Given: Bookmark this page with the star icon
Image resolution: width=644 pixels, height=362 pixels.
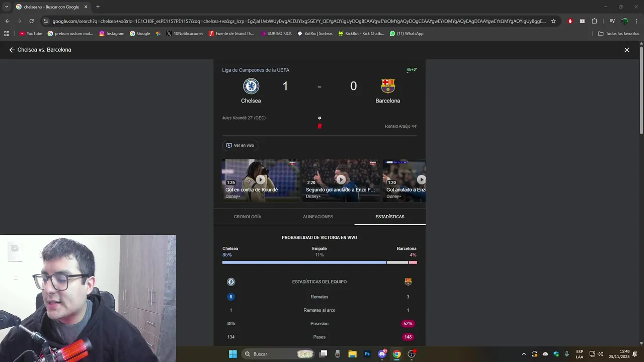Looking at the screenshot, I should tap(553, 21).
